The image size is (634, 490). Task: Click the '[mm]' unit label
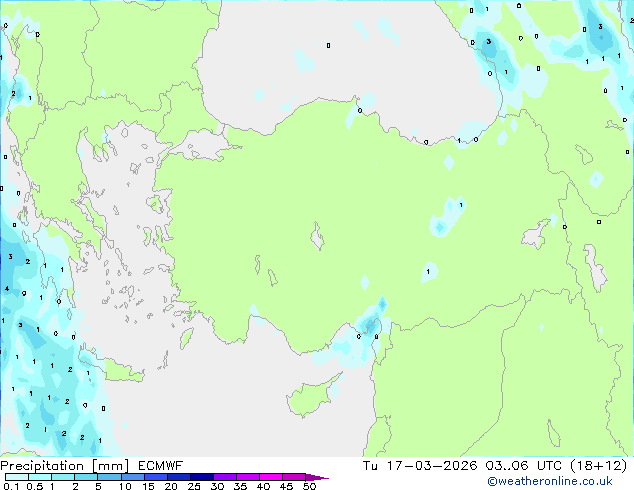coord(111,466)
